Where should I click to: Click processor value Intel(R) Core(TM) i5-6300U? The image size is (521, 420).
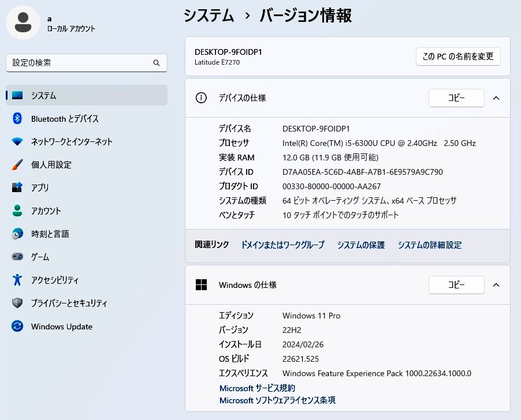coord(379,143)
